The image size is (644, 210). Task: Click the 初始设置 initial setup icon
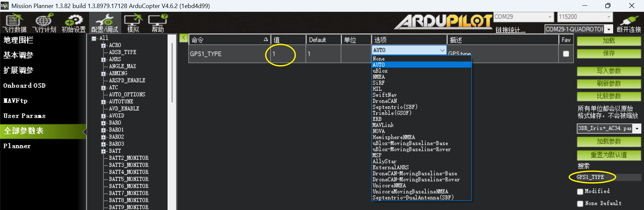point(73,23)
